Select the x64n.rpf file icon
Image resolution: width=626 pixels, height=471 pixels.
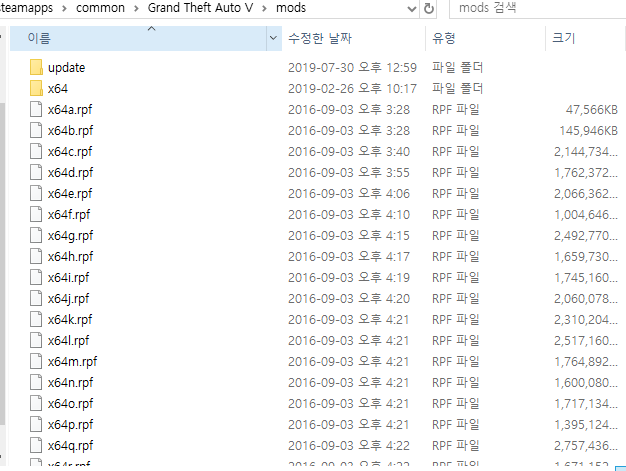click(x=36, y=382)
